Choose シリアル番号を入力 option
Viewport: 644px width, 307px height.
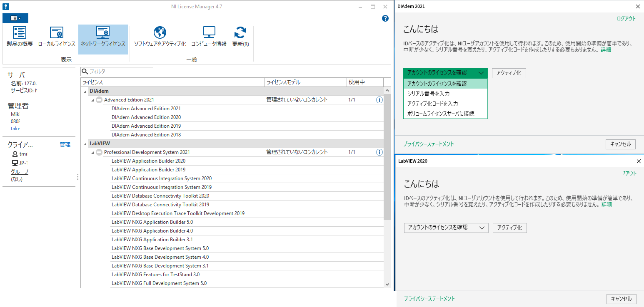tap(445, 94)
